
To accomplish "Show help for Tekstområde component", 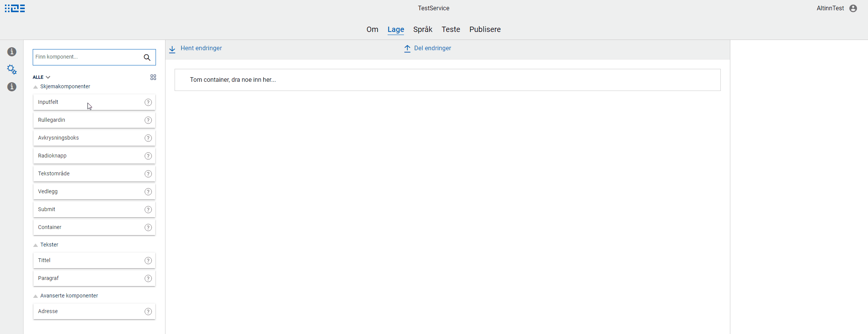I will (x=148, y=174).
